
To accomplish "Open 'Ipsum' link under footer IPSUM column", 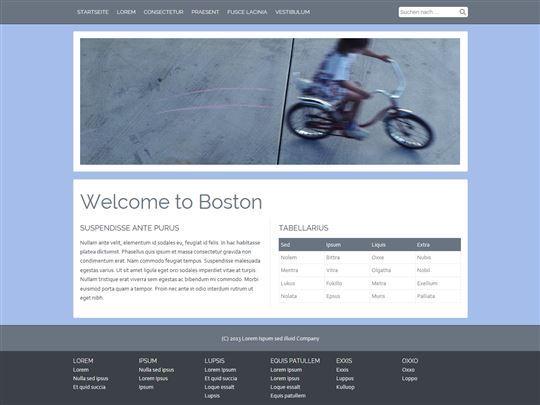I will pos(146,387).
